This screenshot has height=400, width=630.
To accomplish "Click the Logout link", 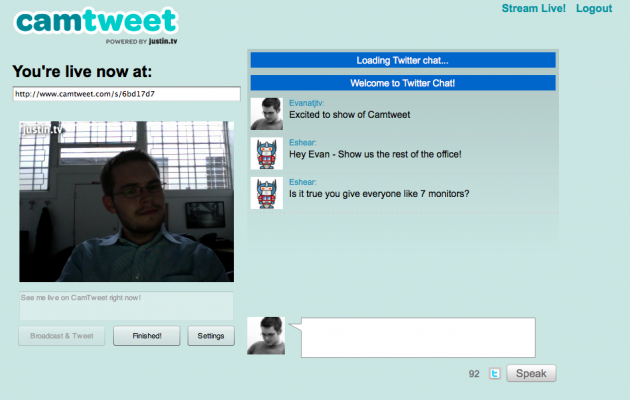I will [x=594, y=8].
